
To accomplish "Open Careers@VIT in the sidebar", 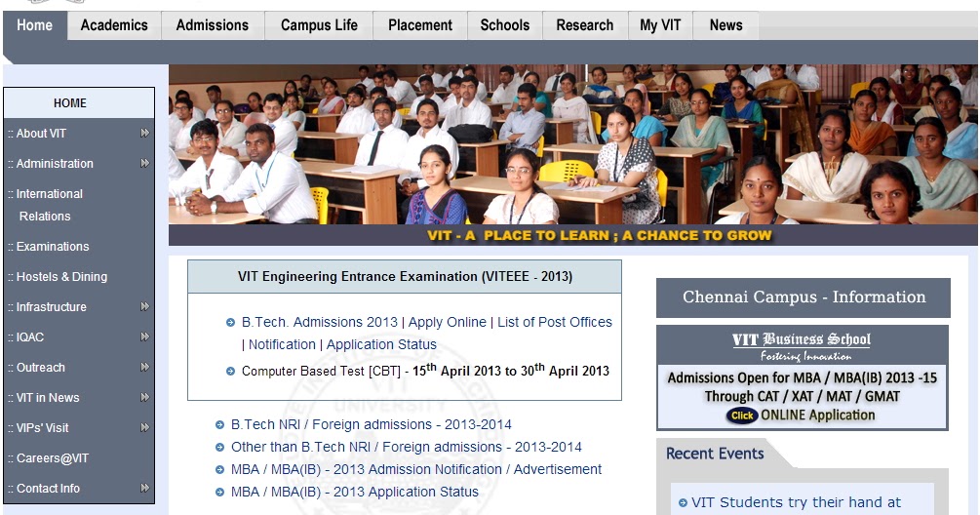I will pos(53,458).
